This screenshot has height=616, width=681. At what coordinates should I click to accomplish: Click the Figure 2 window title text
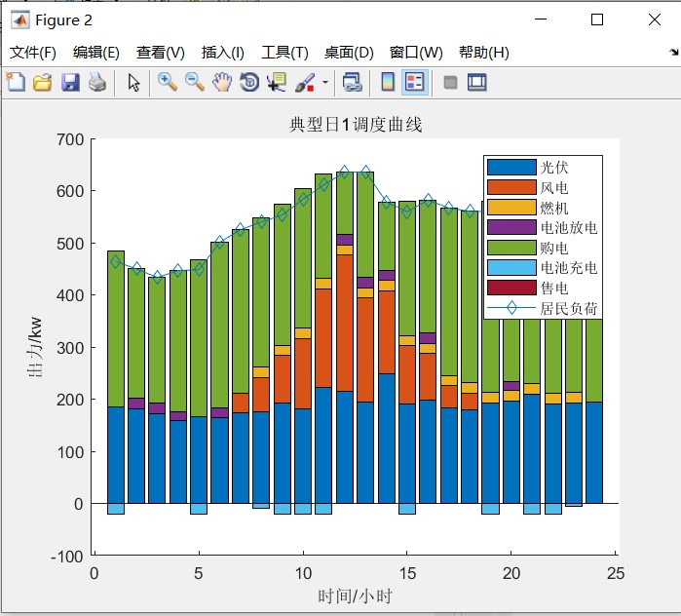click(x=64, y=20)
